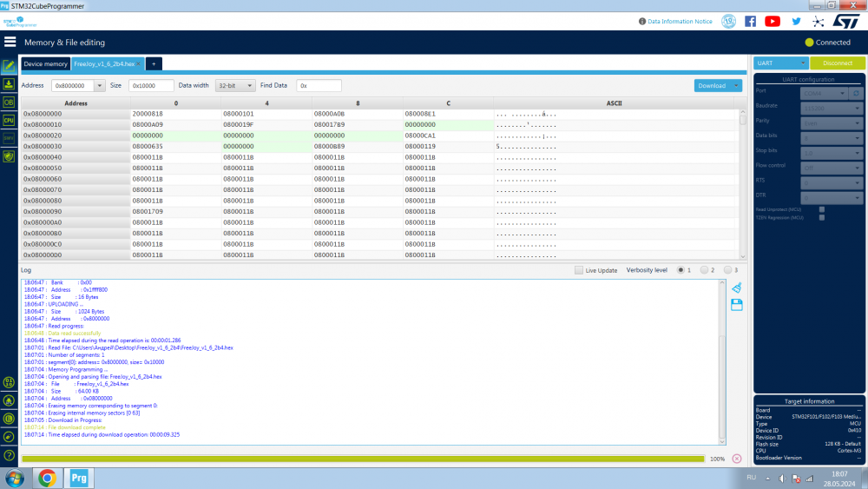Screen dimensions: 868x489
Task: Click the Find Data input field
Action: tap(319, 86)
